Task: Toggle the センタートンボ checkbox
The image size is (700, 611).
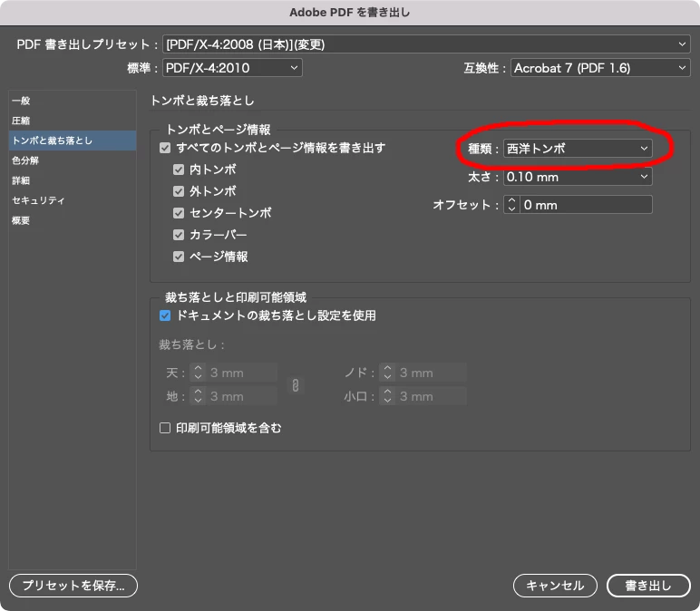Action: pos(179,213)
